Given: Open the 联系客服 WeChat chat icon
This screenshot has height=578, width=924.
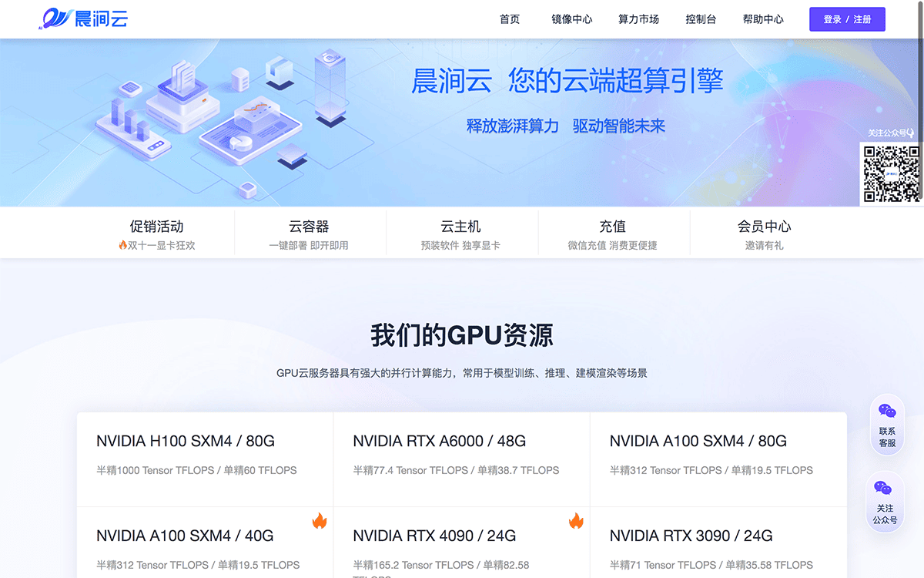Looking at the screenshot, I should [887, 412].
